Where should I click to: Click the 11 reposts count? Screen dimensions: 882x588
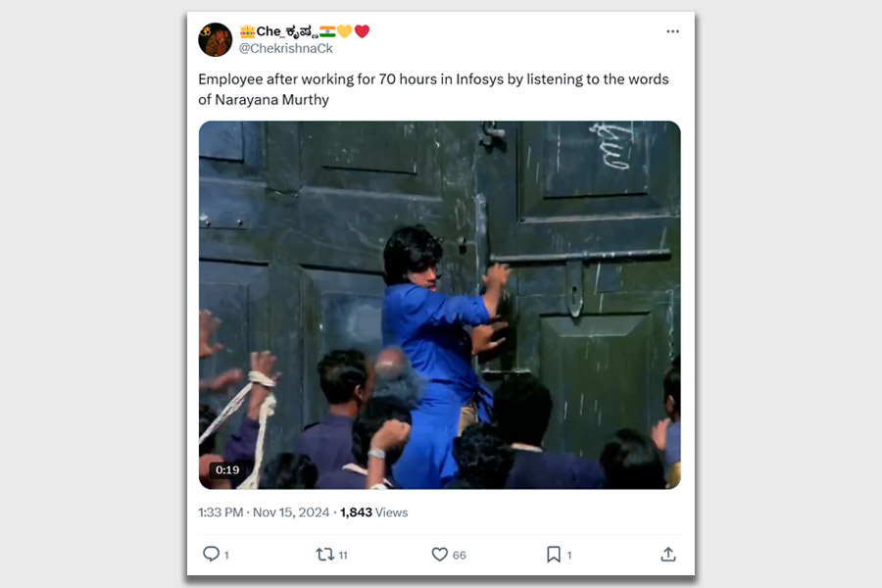pyautogui.click(x=343, y=556)
